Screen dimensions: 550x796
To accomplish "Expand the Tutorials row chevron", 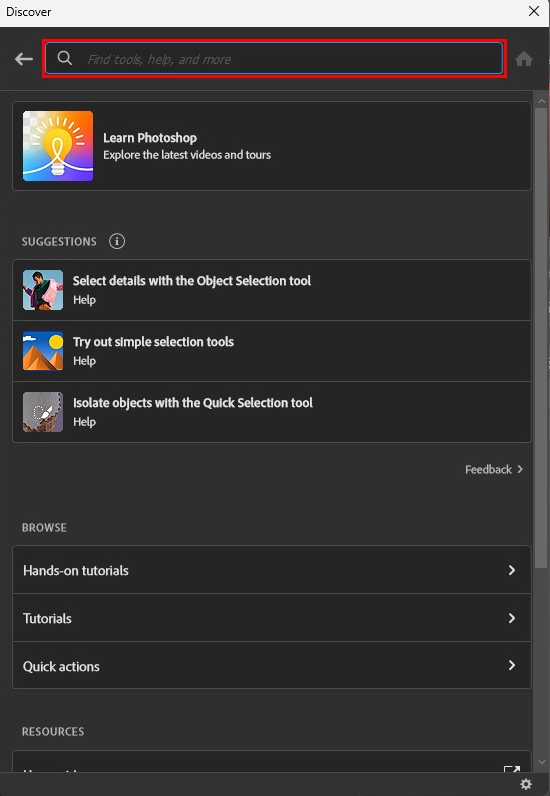I will pos(512,618).
